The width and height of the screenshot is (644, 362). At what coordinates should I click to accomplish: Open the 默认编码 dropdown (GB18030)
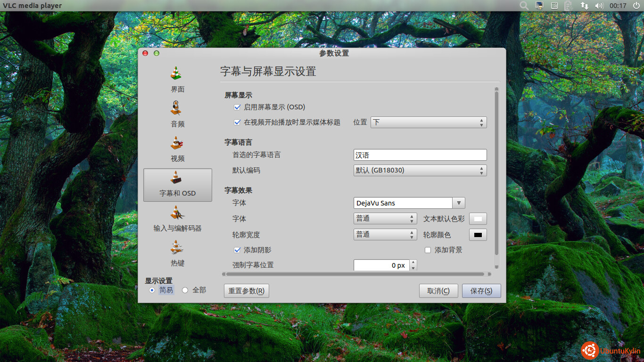[420, 170]
